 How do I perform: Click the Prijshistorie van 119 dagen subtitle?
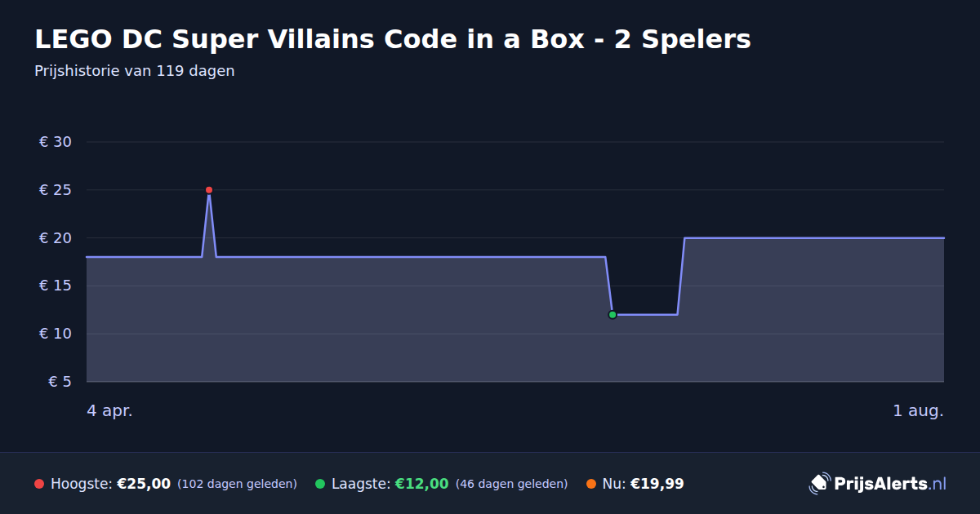pos(135,71)
